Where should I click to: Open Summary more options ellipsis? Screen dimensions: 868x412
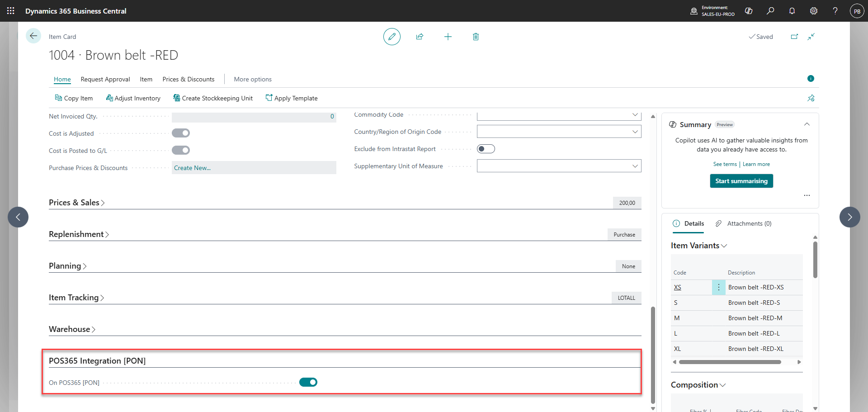(x=807, y=195)
